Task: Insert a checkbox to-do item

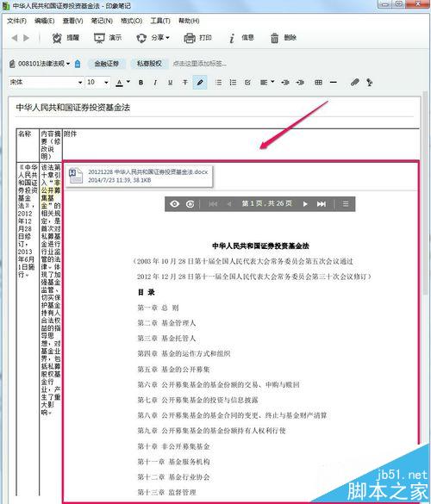Action: [247, 83]
